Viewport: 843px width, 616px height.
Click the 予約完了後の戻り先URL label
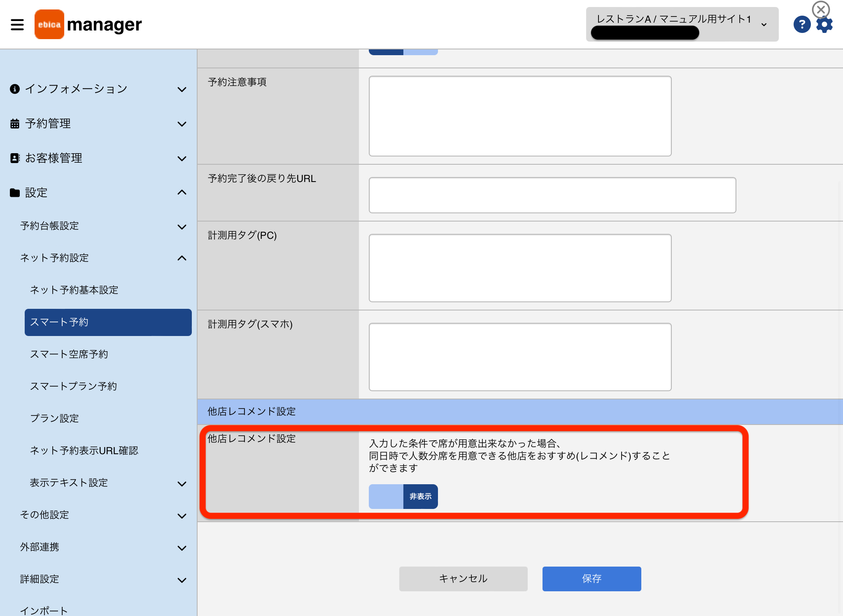click(x=262, y=178)
